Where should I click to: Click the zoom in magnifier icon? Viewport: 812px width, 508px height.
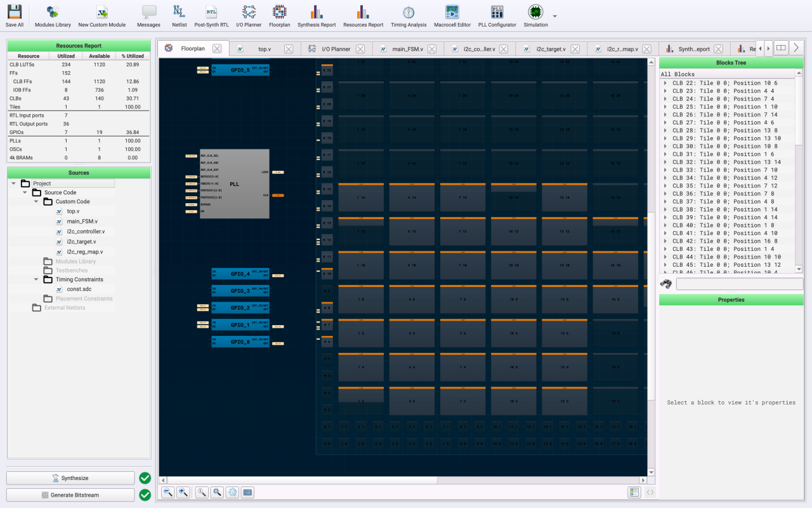click(183, 492)
